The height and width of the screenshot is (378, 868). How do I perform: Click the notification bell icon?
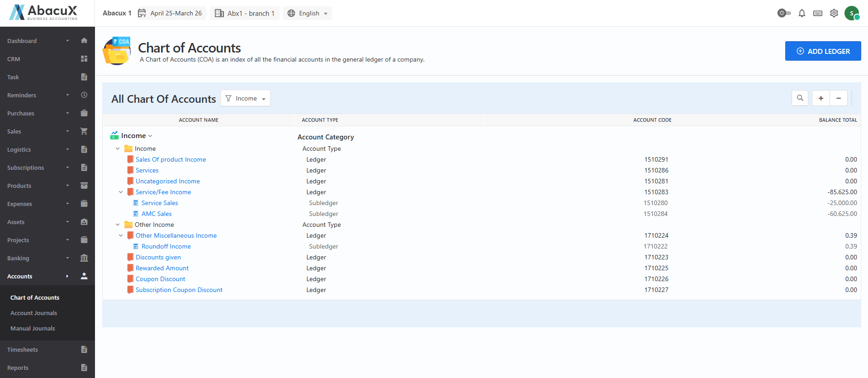[x=802, y=13]
